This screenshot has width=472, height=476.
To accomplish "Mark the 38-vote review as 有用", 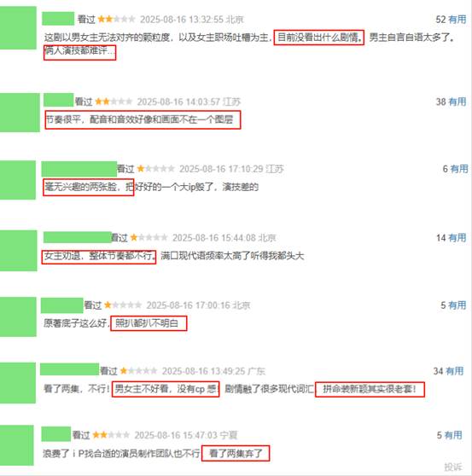I will click(x=457, y=102).
